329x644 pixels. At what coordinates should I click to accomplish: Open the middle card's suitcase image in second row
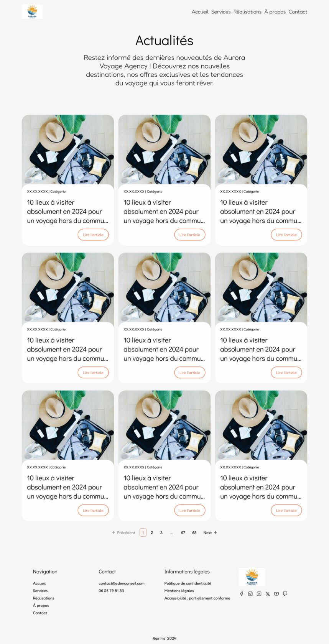point(164,287)
